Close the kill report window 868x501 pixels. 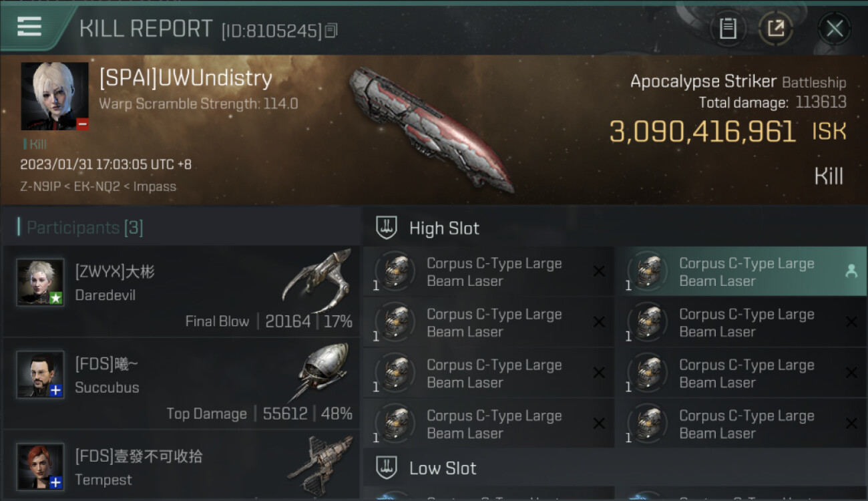(835, 28)
